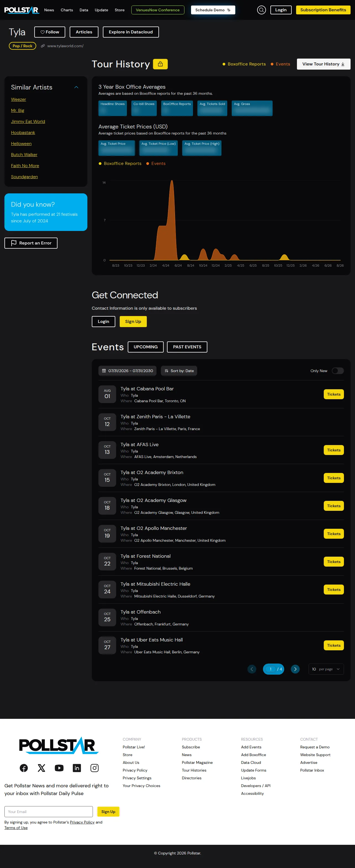Screen dimensions: 355x868
Task: Open the Charts menu
Action: (67, 10)
